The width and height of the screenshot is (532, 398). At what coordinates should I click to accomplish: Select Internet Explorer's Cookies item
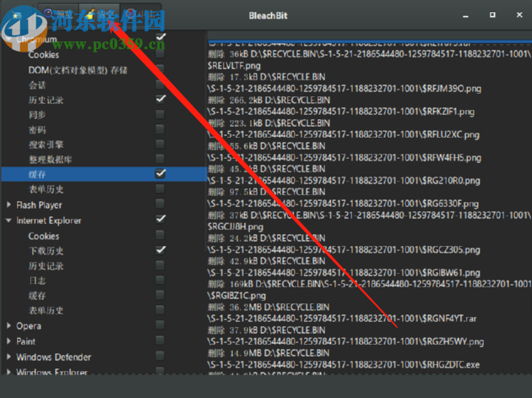click(x=44, y=236)
